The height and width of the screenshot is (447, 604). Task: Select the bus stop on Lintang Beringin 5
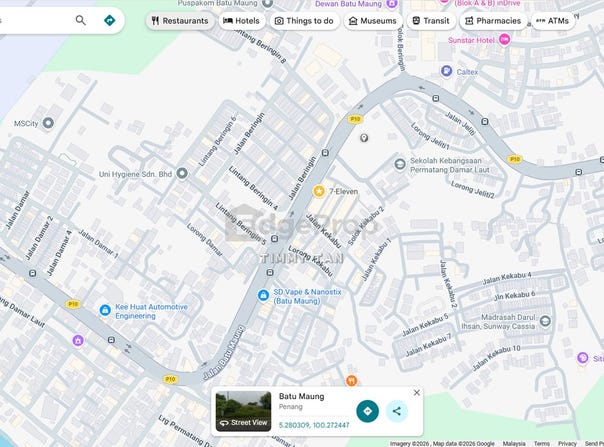[274, 239]
